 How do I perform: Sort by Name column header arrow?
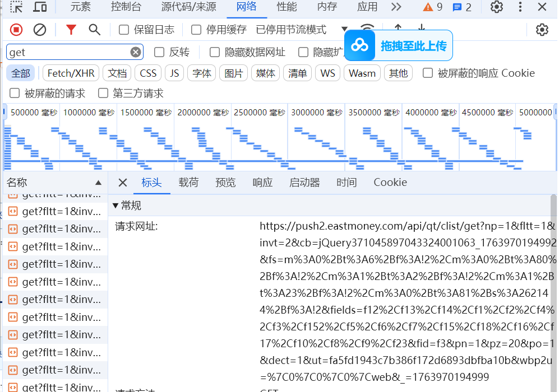point(98,183)
